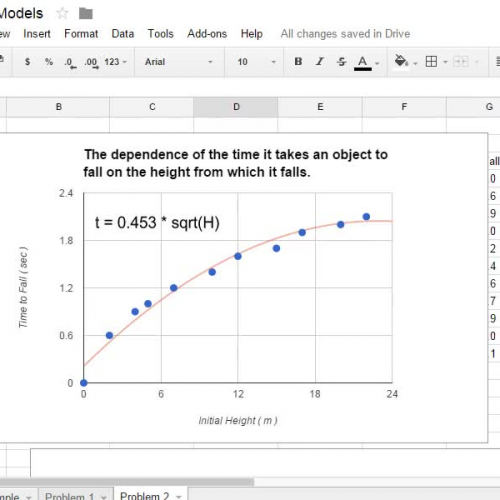Toggle strikethrough formatting
500x500 pixels.
click(x=342, y=62)
